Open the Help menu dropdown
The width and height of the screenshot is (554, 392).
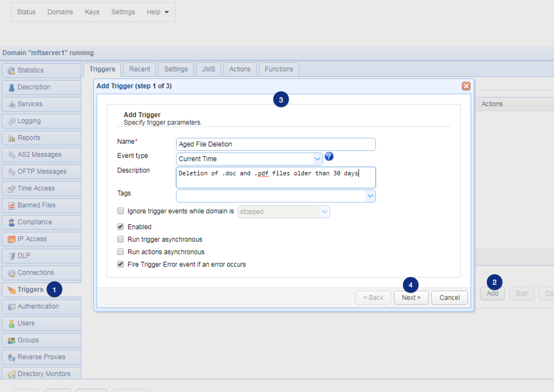click(157, 12)
